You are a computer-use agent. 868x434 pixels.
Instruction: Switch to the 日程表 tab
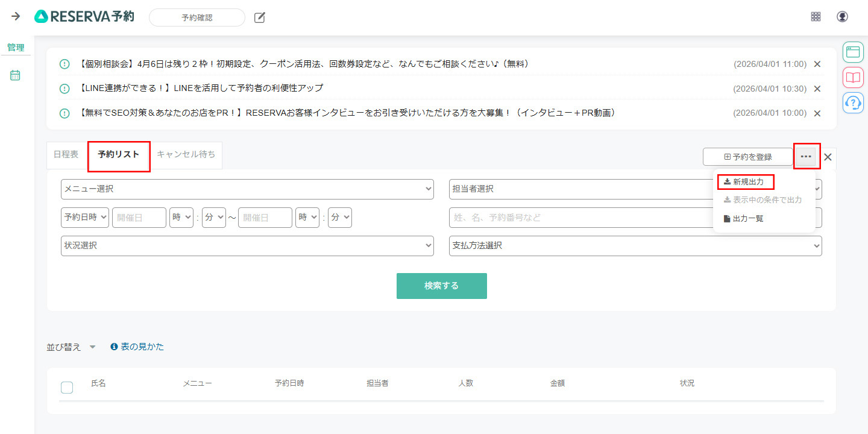(x=66, y=155)
